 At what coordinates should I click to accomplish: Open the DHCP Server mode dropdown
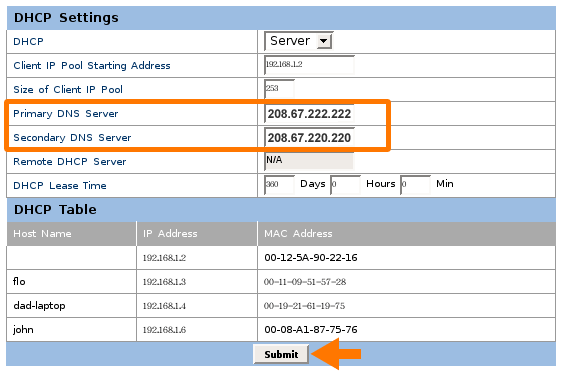pyautogui.click(x=298, y=41)
